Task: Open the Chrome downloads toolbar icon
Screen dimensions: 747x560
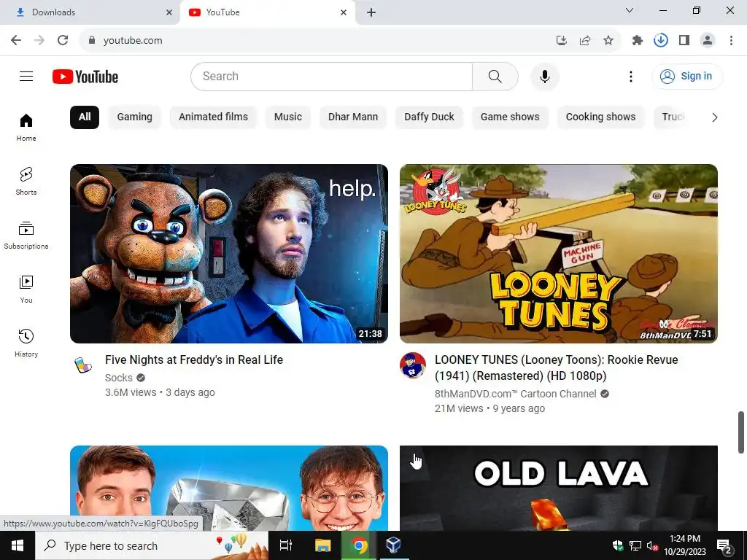Action: click(661, 41)
